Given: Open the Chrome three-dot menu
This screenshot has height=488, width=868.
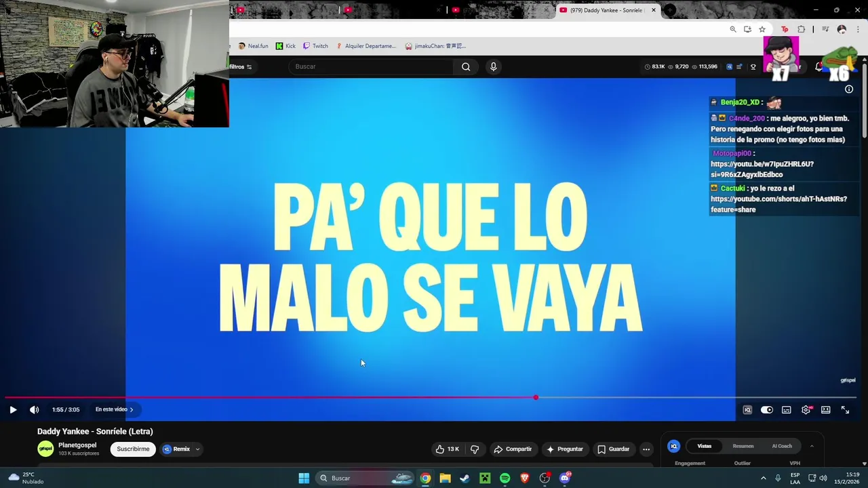Looking at the screenshot, I should pyautogui.click(x=859, y=29).
